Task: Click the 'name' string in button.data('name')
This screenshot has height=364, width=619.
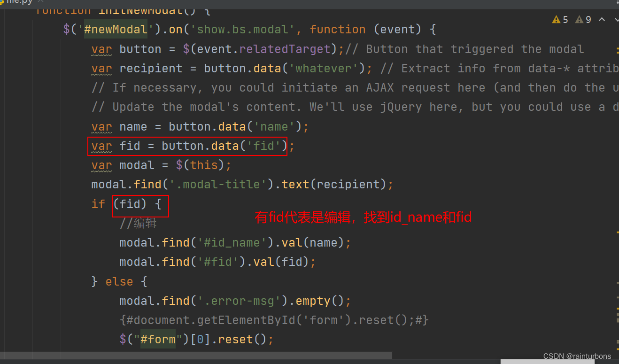Action: click(274, 127)
